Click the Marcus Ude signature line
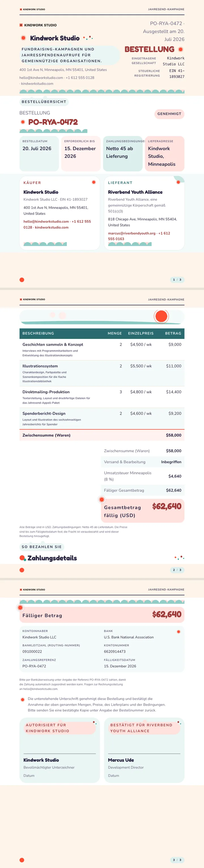This screenshot has width=204, height=868. click(x=144, y=754)
